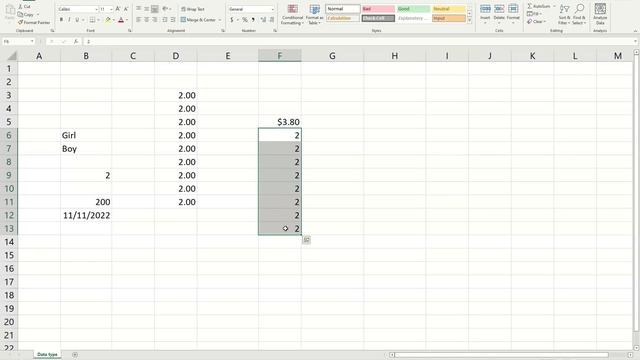The width and height of the screenshot is (640, 360).
Task: Click the Fill command in Editing group
Action: tap(534, 14)
